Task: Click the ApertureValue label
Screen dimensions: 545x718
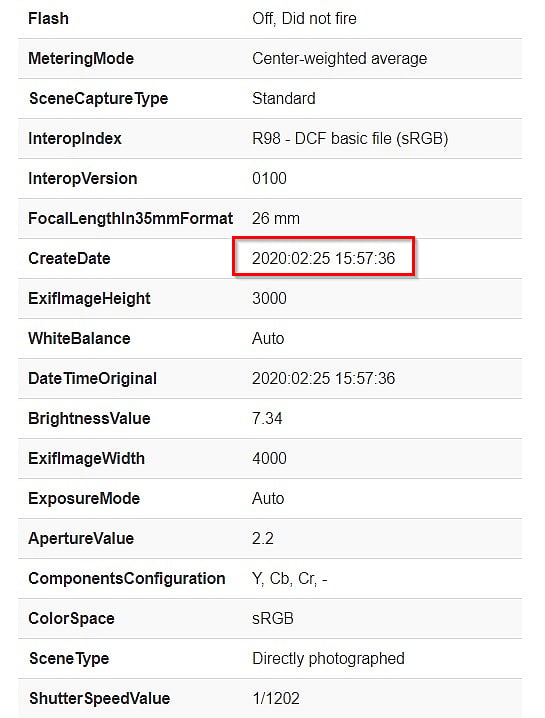Action: (81, 538)
